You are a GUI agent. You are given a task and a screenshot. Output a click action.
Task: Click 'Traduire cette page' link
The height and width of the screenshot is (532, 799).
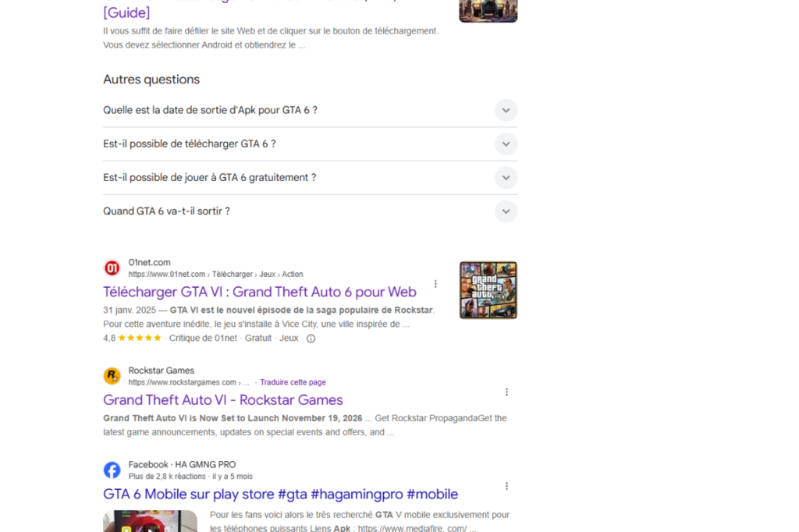pos(293,382)
